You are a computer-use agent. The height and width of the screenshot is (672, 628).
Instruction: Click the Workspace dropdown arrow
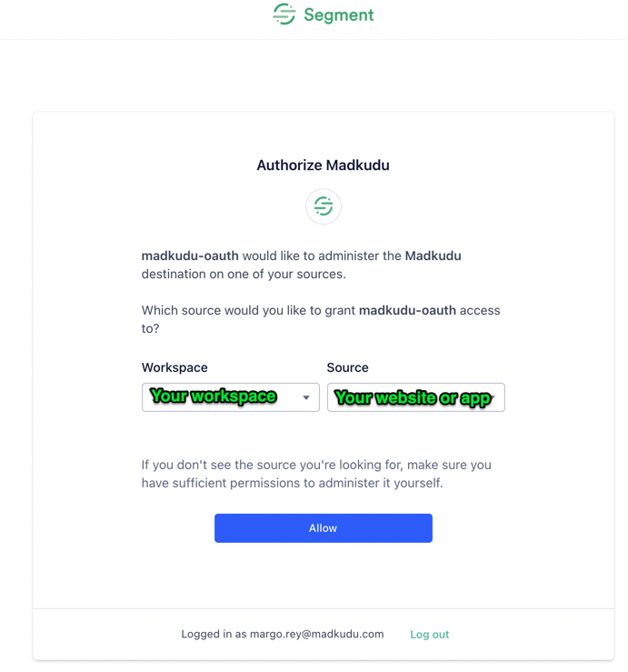pos(306,397)
